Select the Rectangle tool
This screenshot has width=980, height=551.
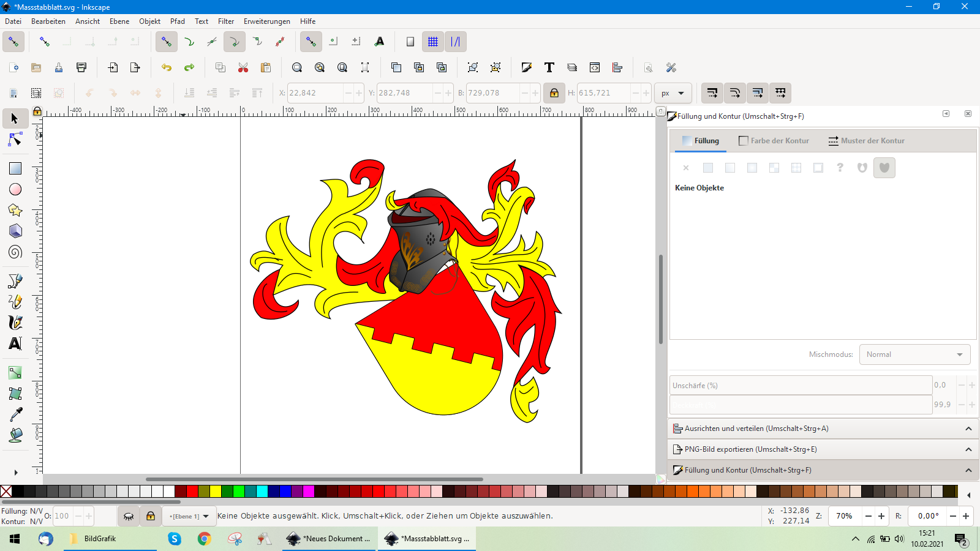[15, 168]
